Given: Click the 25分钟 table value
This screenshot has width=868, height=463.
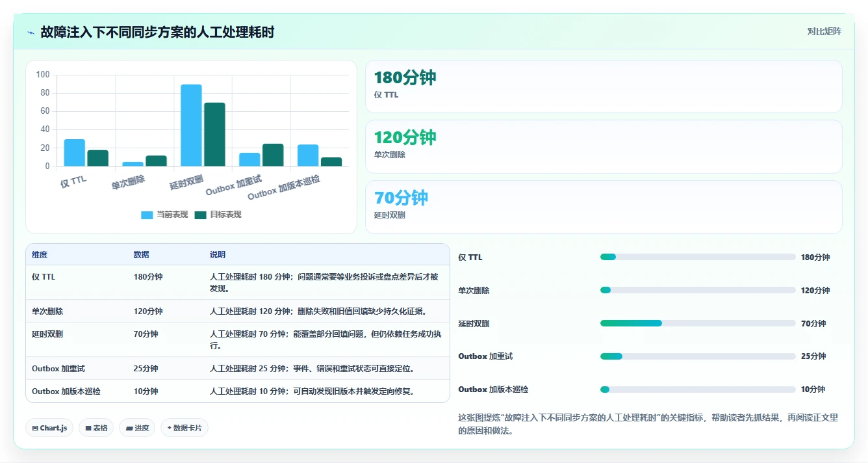Looking at the screenshot, I should click(146, 369).
